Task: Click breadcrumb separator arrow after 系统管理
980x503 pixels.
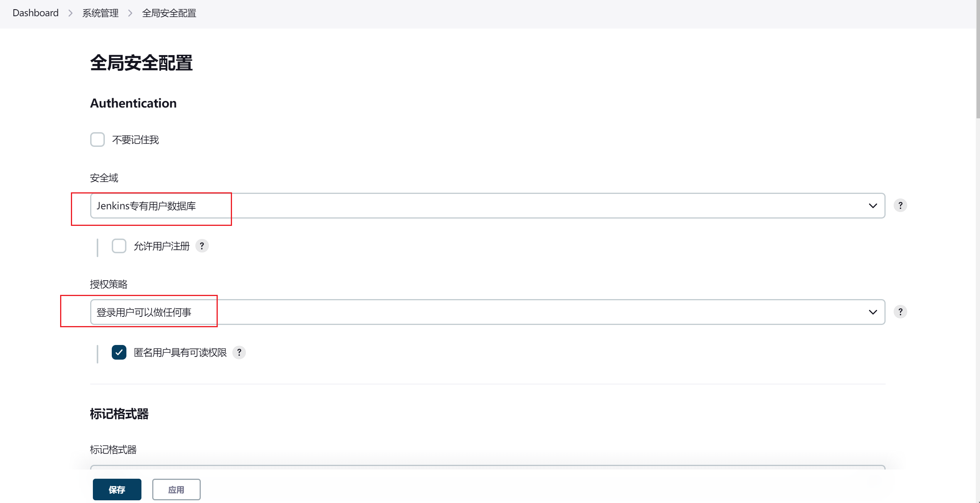Action: click(x=130, y=13)
